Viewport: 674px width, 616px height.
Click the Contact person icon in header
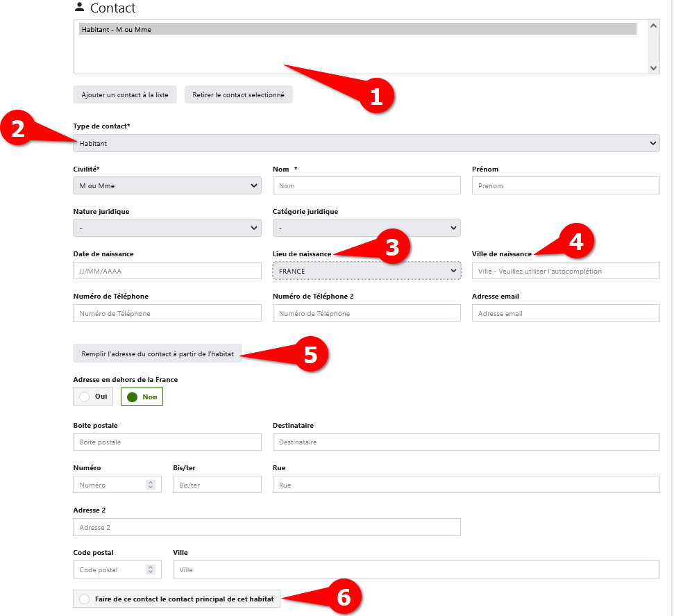pos(78,8)
